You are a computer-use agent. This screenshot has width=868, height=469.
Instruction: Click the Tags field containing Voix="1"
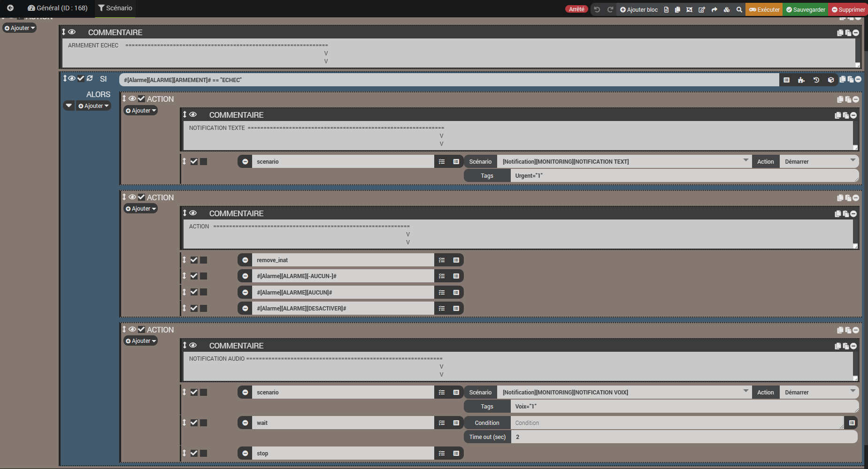pos(684,407)
